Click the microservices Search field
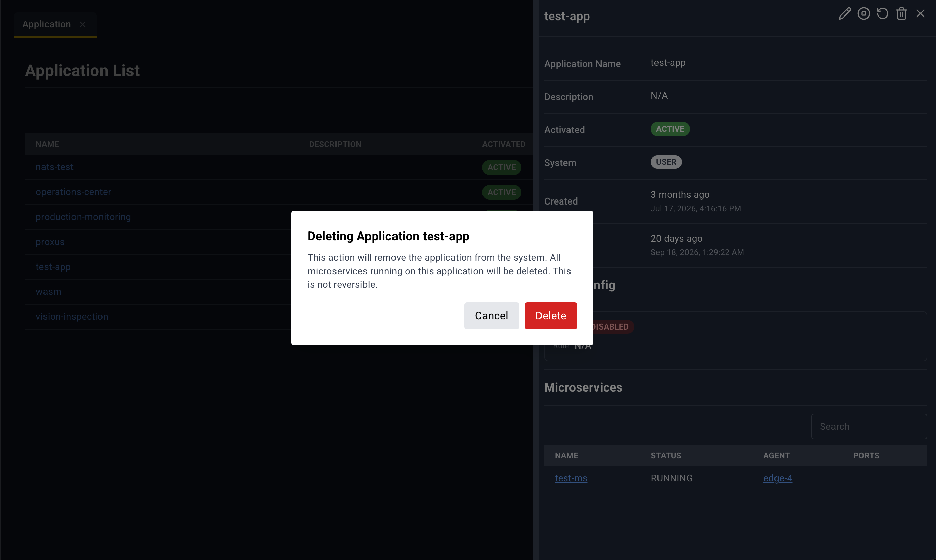936x560 pixels. pos(869,427)
